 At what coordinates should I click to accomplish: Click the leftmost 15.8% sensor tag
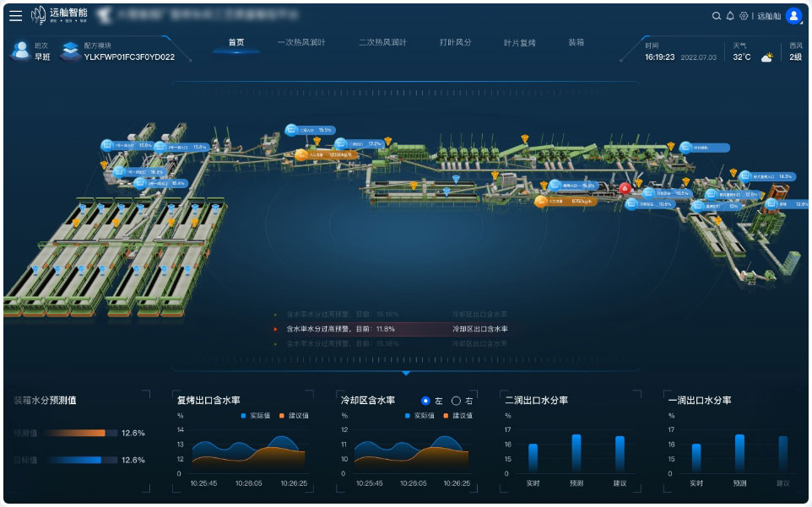tap(128, 145)
